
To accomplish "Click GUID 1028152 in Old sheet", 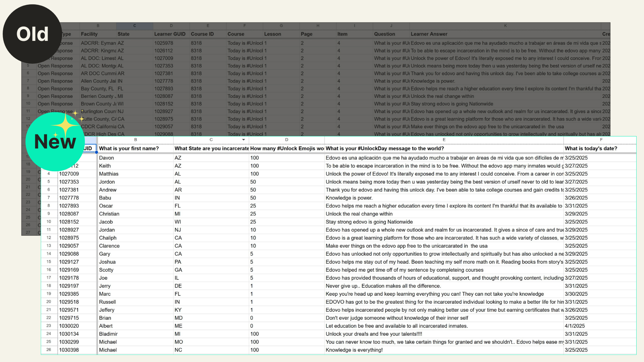I will click(171, 104).
